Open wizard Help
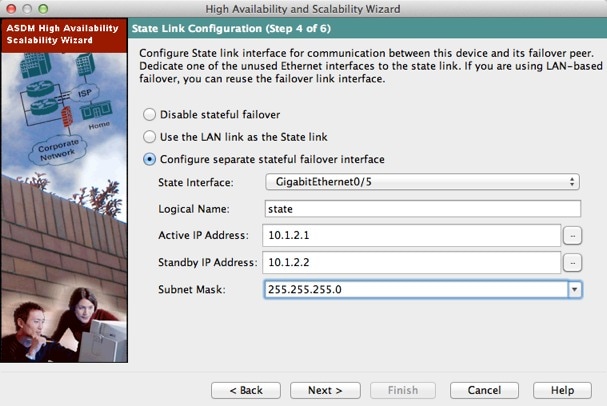 pyautogui.click(x=562, y=390)
